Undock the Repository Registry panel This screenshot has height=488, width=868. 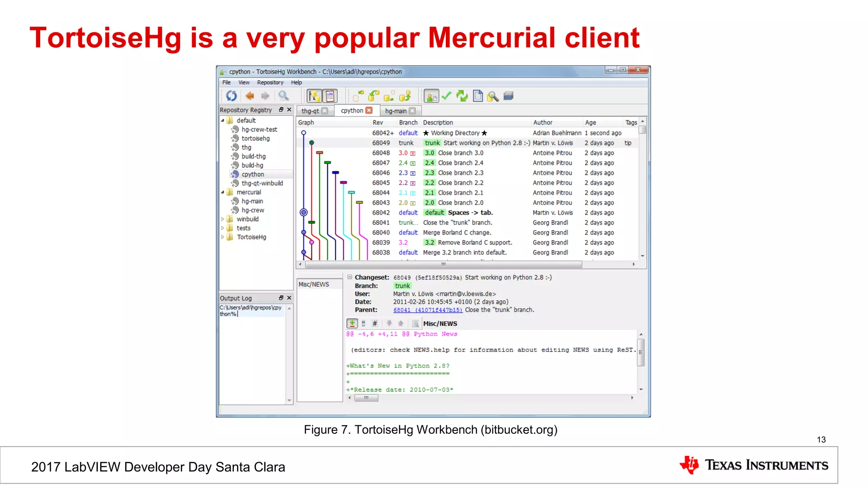coord(281,110)
